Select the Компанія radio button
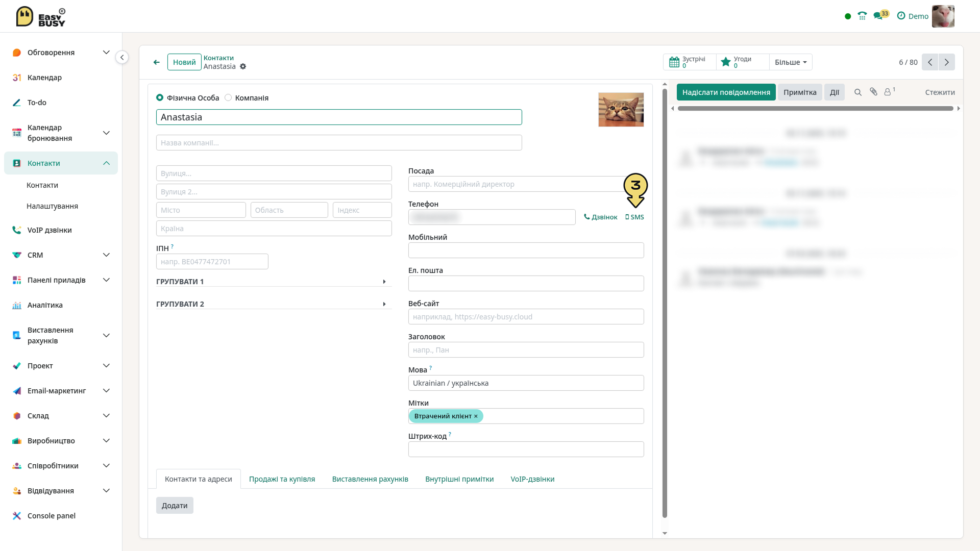The width and height of the screenshot is (980, 551). point(228,97)
